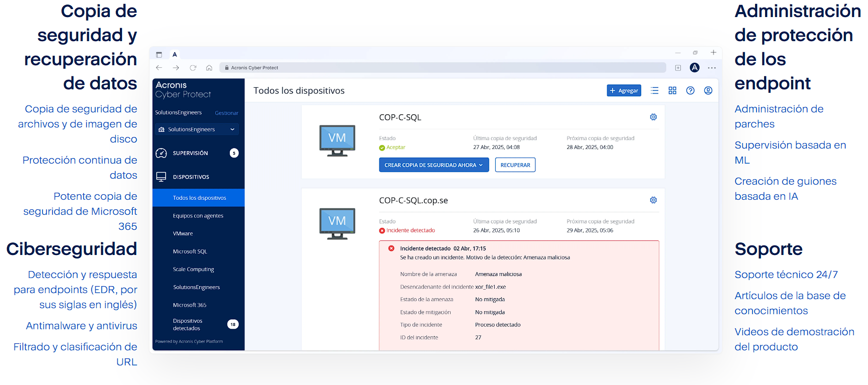Select Equipos con agentes in sidebar
868x385 pixels.
click(x=198, y=216)
